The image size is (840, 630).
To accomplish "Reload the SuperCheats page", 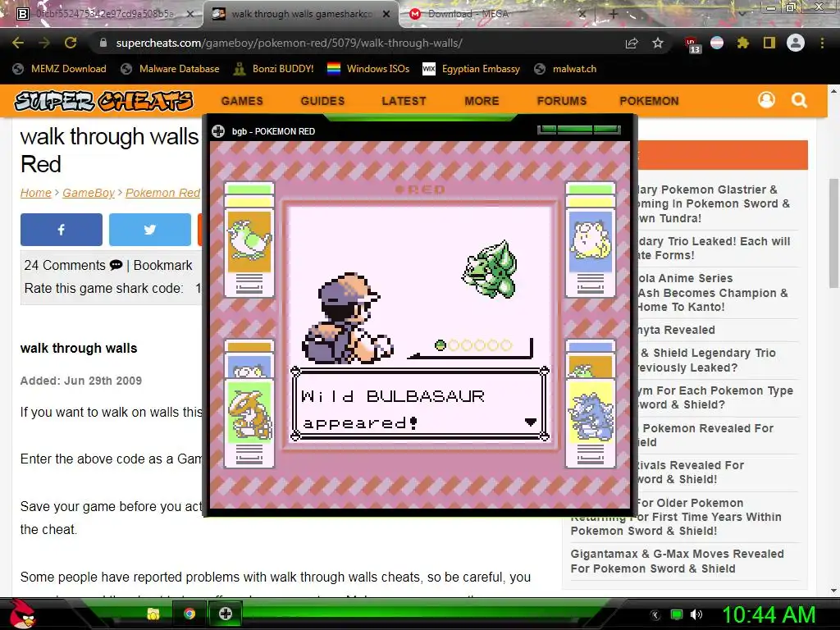I will pos(71,43).
